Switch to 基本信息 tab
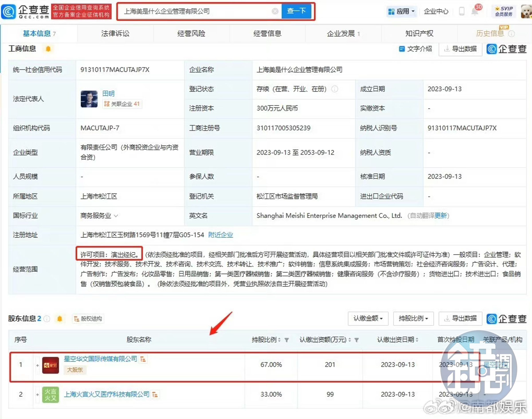The width and height of the screenshot is (532, 419). [39, 34]
